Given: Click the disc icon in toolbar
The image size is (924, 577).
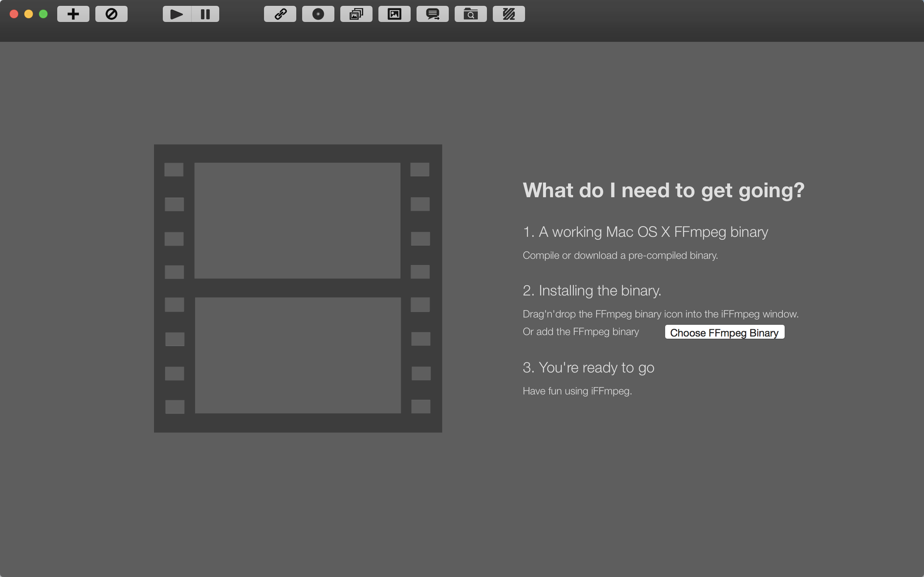Looking at the screenshot, I should (318, 14).
